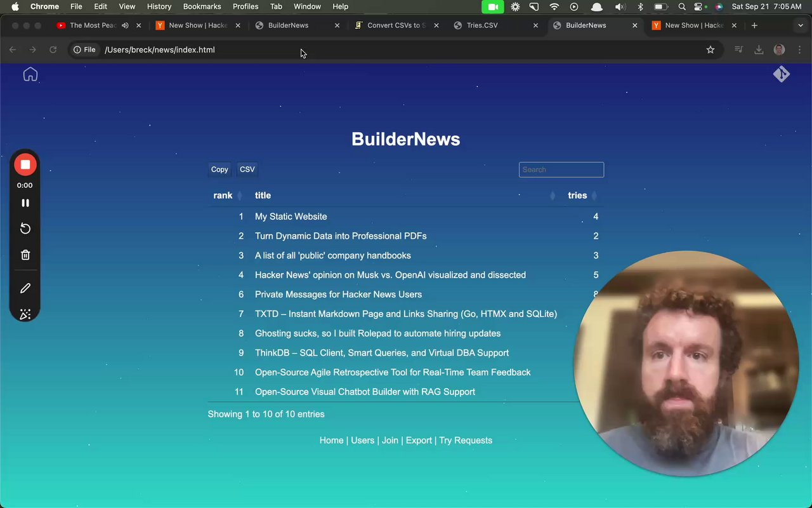This screenshot has height=508, width=812.
Task: Open the Chrome profile avatar
Action: [x=780, y=50]
